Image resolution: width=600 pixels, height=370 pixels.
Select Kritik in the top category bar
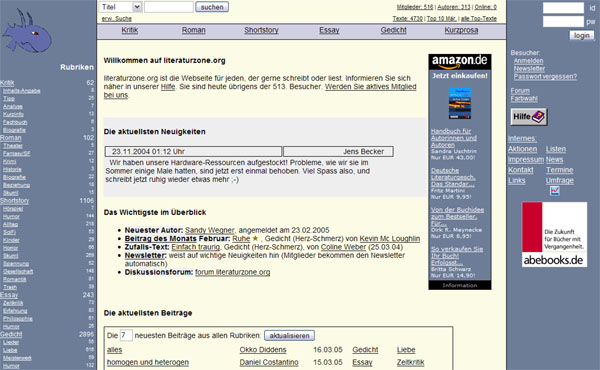pos(130,30)
